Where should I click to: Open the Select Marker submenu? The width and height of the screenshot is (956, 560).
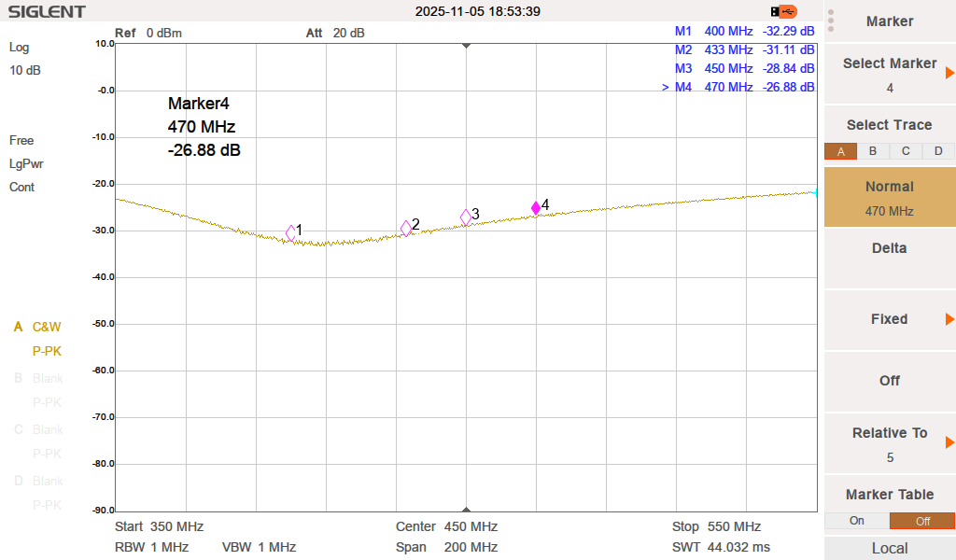pyautogui.click(x=890, y=75)
